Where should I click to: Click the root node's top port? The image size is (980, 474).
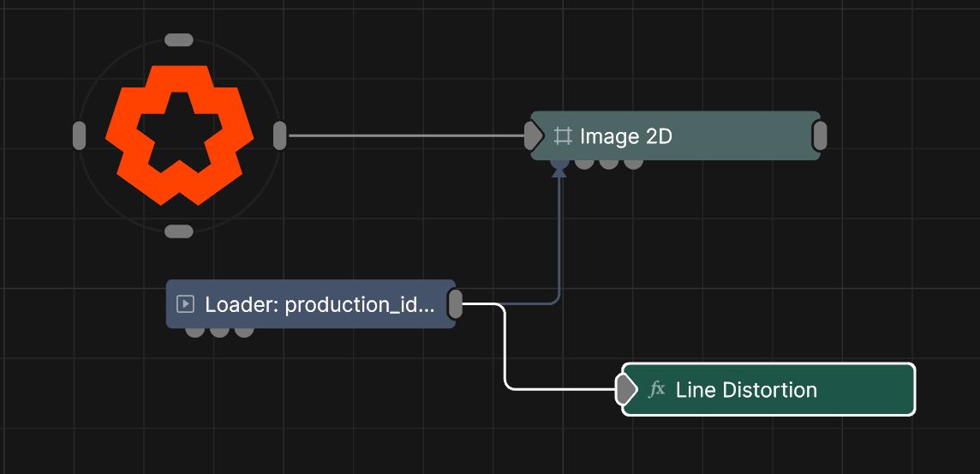pyautogui.click(x=179, y=40)
